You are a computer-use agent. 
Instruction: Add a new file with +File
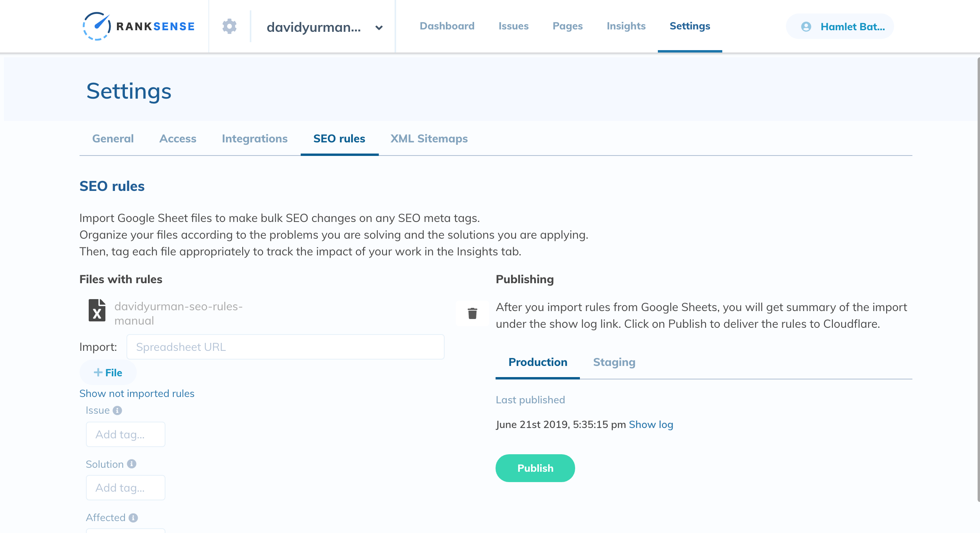click(x=108, y=372)
